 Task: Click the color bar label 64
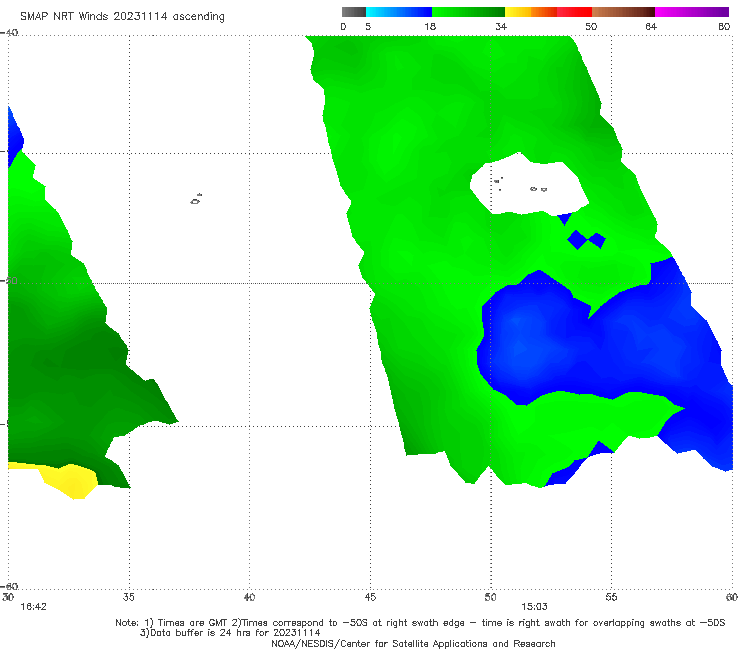coord(651,27)
